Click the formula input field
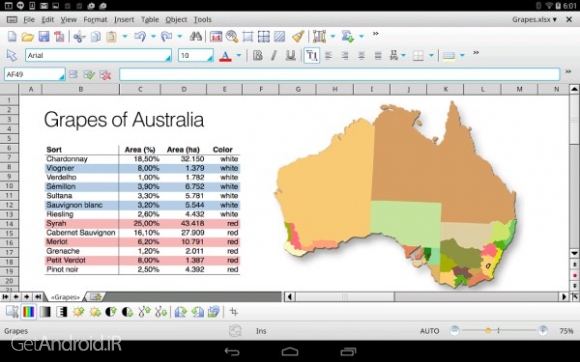 (339, 74)
